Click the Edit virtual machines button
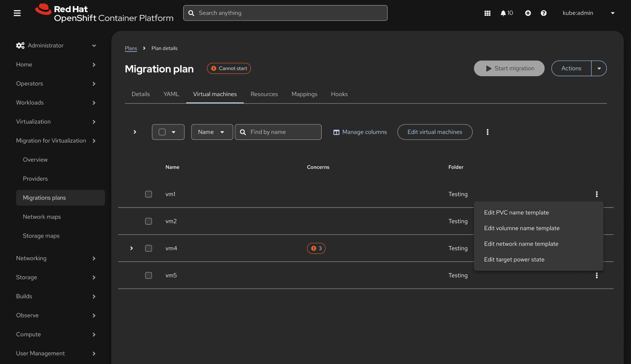 click(434, 132)
